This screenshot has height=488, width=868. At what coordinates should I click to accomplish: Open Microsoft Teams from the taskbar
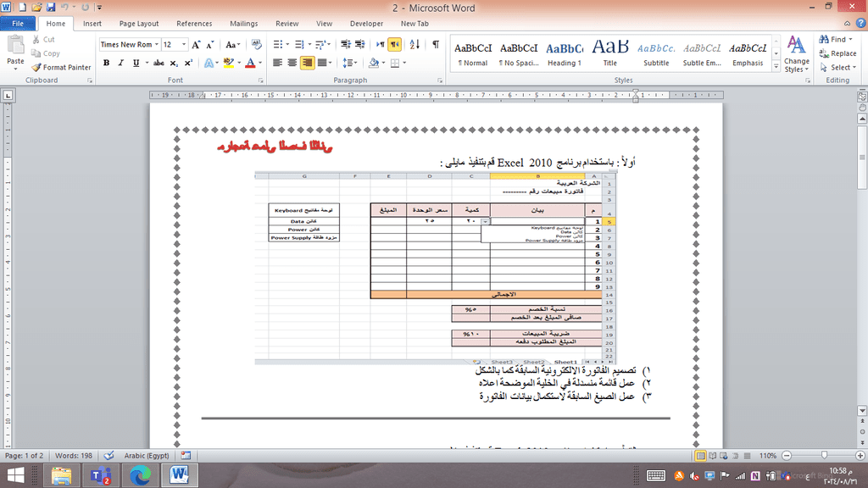pos(101,475)
